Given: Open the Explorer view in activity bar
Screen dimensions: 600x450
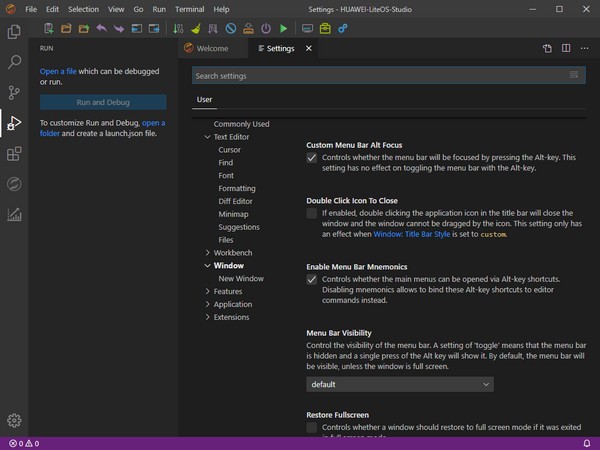Looking at the screenshot, I should click(14, 31).
